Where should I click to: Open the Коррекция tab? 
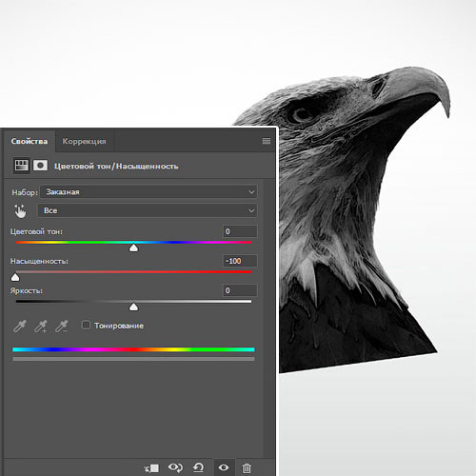point(84,141)
